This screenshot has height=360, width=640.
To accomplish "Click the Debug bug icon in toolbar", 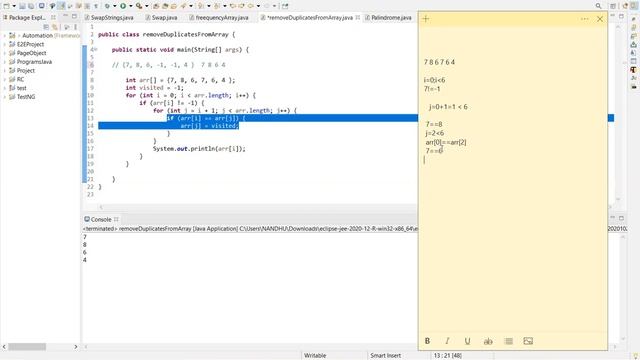I will tap(107, 6).
